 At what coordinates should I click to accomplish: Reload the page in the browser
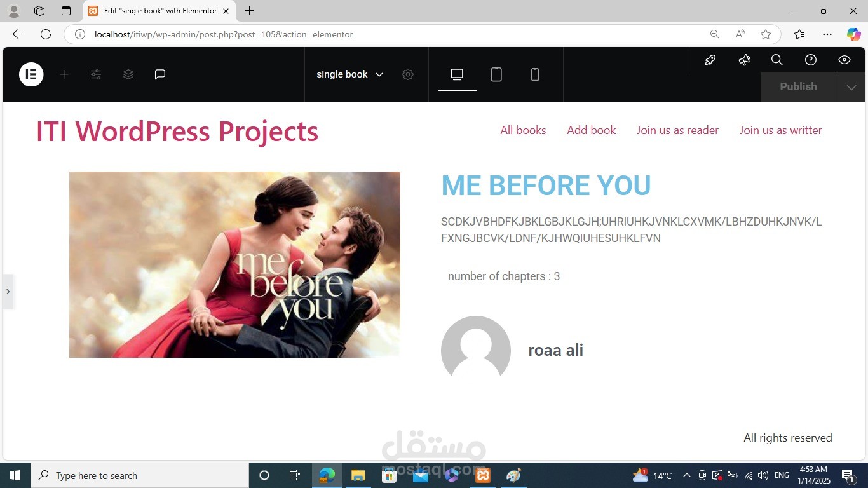(x=46, y=34)
